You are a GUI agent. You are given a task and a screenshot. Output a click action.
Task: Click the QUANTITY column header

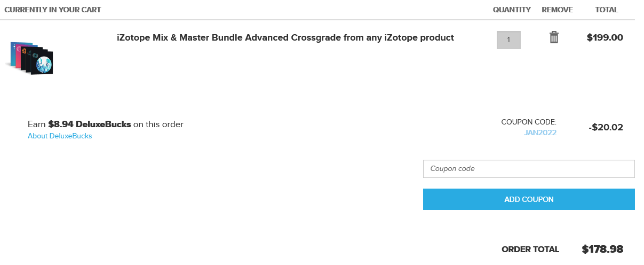(512, 10)
